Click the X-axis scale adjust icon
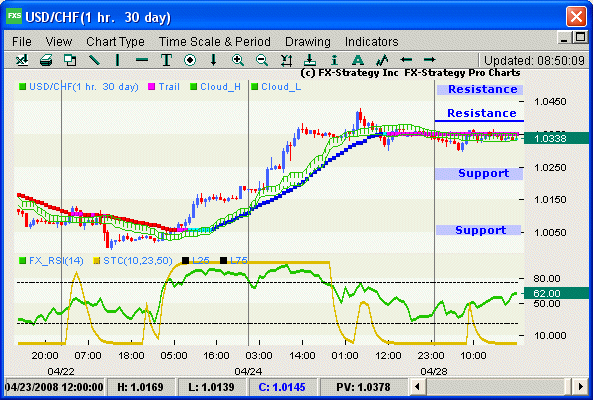 [286, 60]
